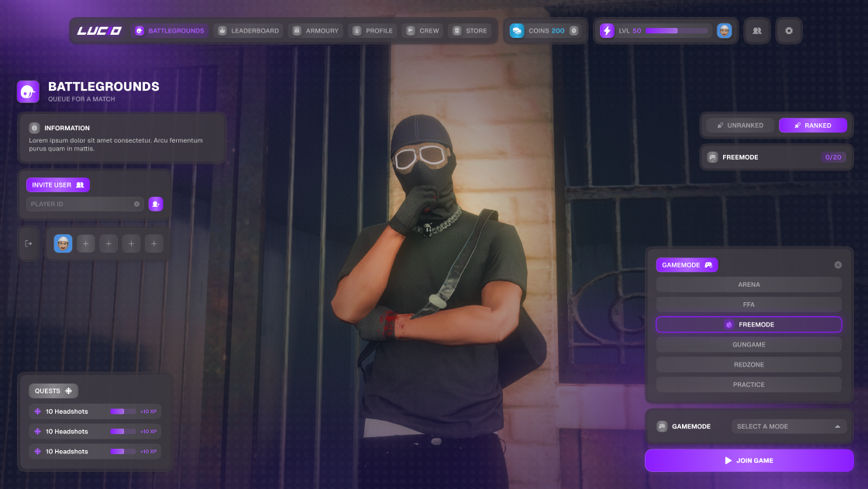868x489 pixels.
Task: Click the profile avatar in top bar
Action: point(724,31)
